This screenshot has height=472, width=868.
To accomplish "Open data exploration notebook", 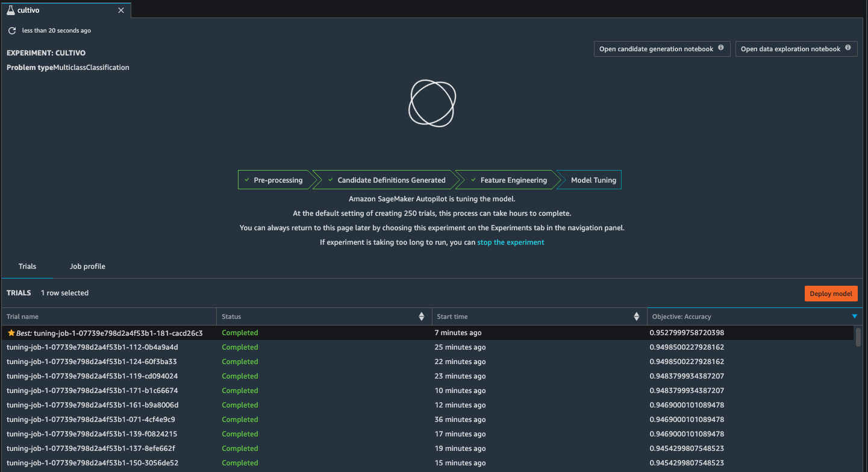I will 796,49.
